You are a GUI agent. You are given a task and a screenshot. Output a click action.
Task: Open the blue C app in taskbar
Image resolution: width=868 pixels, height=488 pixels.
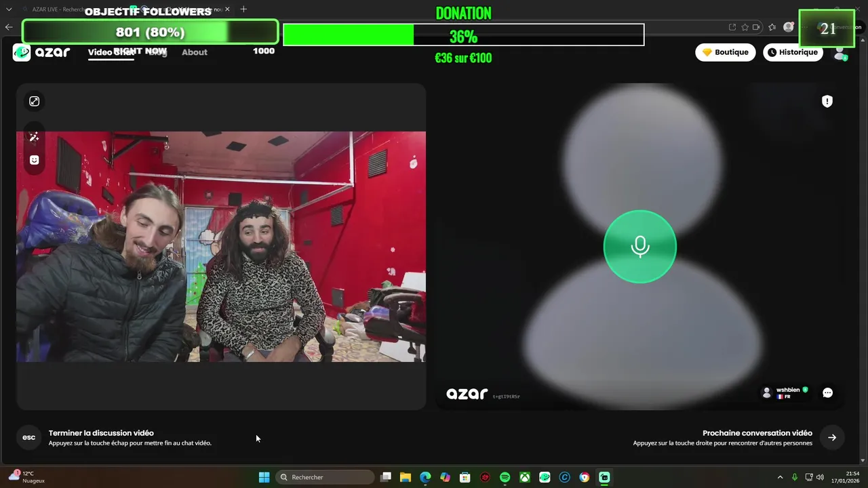tap(564, 477)
